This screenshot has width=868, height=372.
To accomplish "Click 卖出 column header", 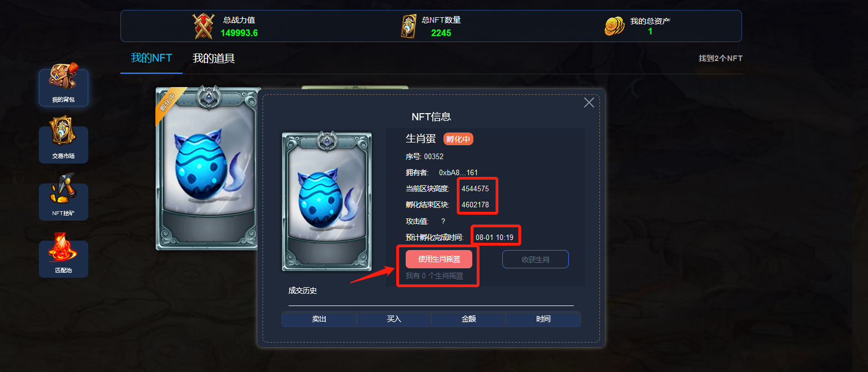I will tap(319, 319).
